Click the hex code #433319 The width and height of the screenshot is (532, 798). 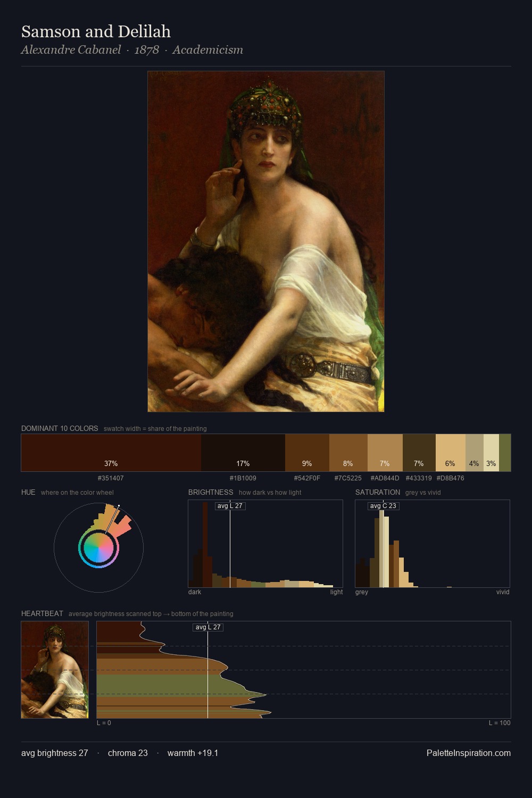[x=419, y=478]
